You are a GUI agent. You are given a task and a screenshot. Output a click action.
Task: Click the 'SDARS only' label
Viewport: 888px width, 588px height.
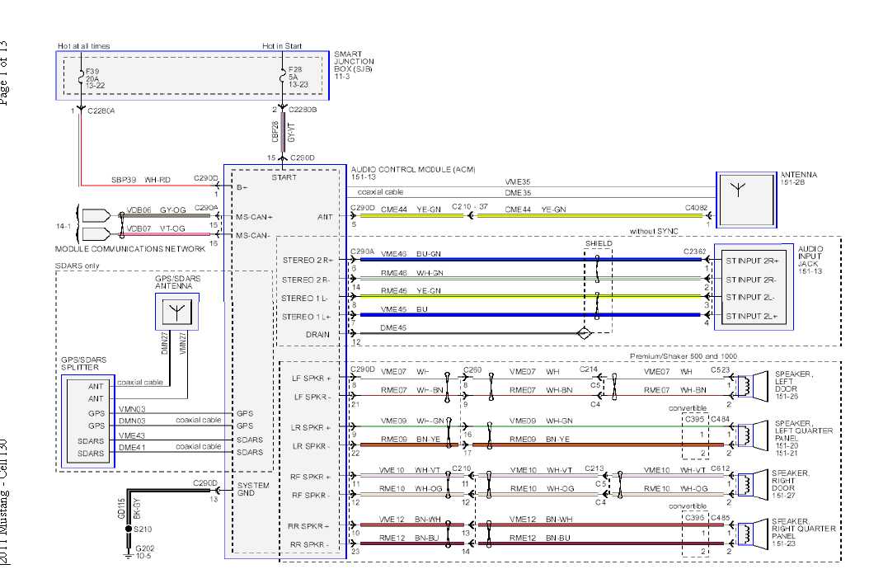coord(77,266)
